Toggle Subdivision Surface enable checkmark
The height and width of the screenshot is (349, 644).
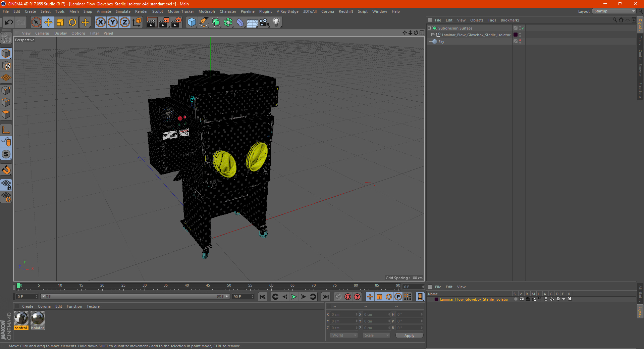point(523,28)
